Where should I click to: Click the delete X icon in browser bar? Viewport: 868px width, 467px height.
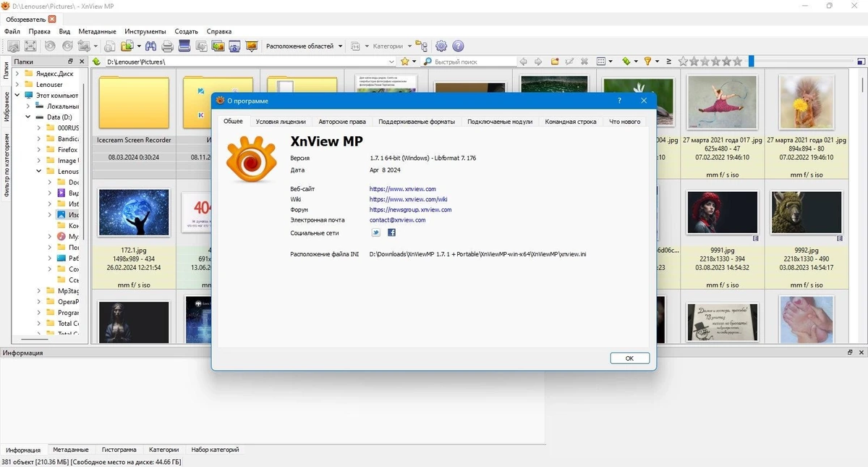pos(584,62)
